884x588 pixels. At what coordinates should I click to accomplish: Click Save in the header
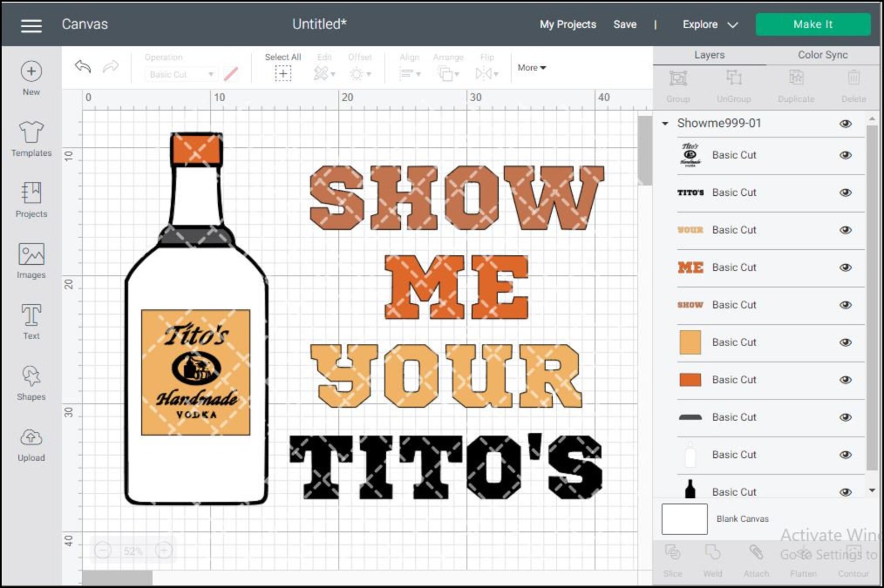point(625,24)
